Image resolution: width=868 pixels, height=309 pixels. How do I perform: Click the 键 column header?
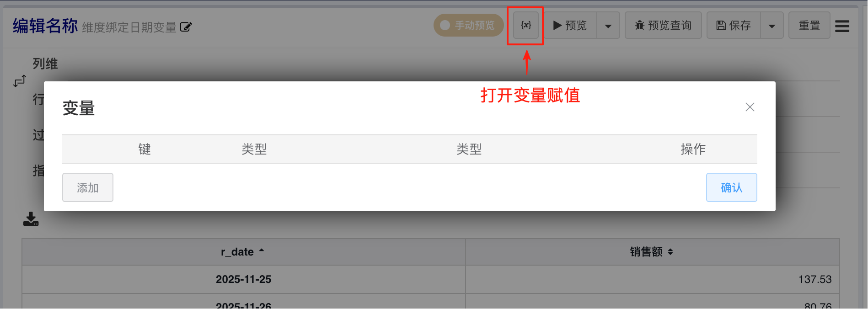tap(145, 149)
